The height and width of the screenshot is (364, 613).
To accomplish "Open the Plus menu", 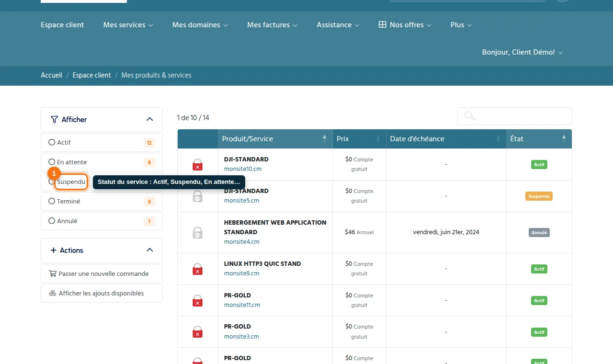I will [x=461, y=25].
